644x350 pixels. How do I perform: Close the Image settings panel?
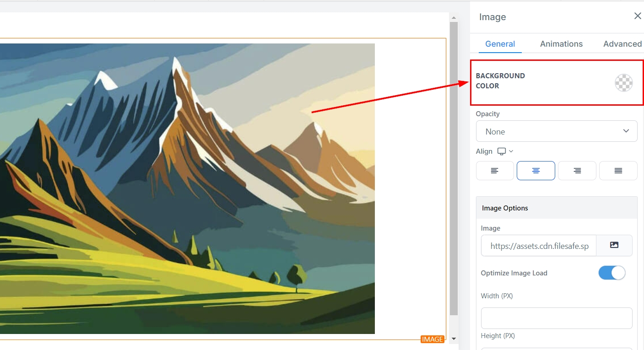tap(637, 16)
